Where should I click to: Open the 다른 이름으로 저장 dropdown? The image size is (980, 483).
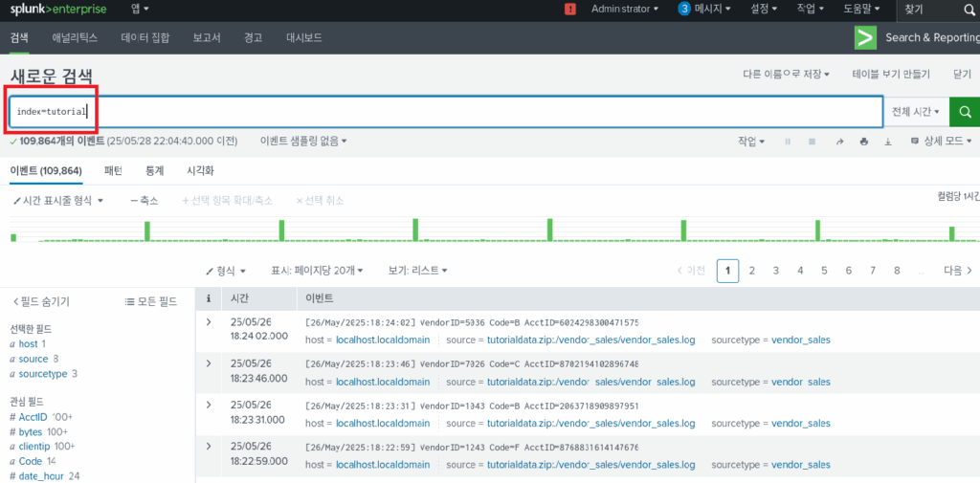click(787, 74)
